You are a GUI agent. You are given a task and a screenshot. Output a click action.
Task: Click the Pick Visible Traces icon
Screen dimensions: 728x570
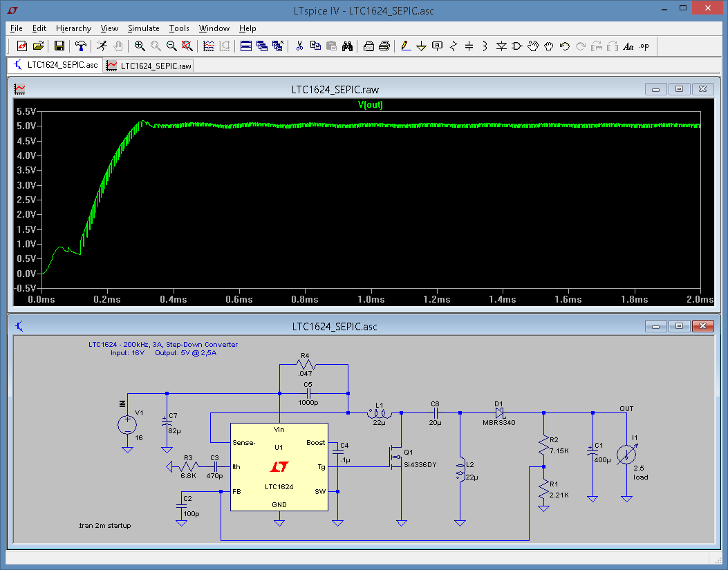(209, 46)
